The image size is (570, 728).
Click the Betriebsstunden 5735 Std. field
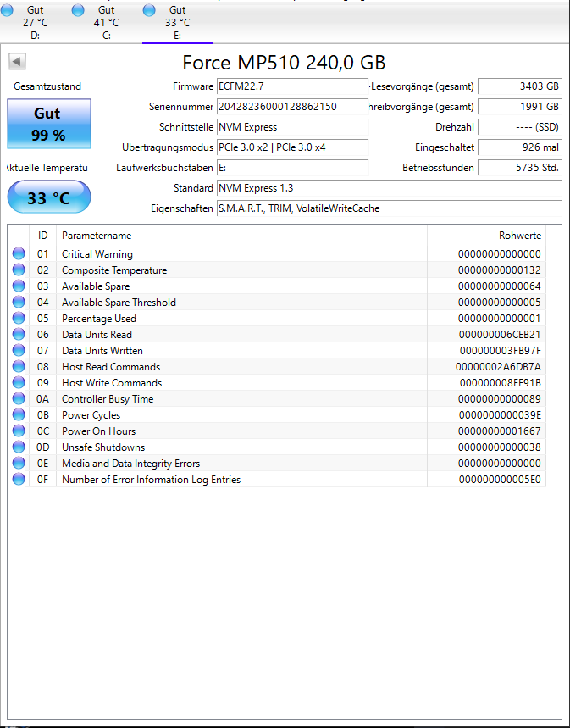click(x=519, y=168)
